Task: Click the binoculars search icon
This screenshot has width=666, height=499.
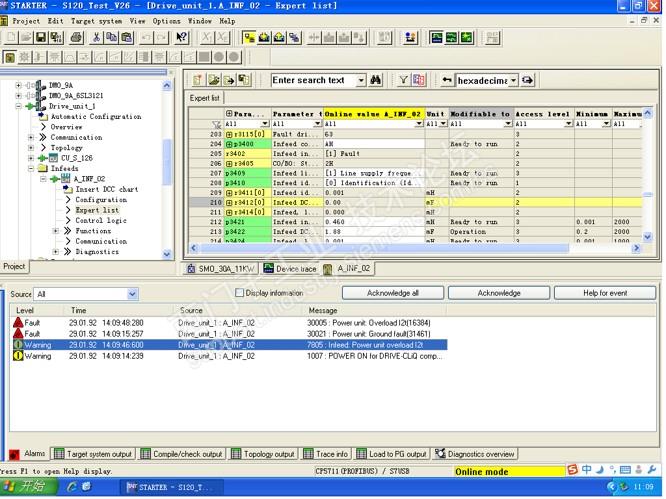Action: click(x=376, y=80)
